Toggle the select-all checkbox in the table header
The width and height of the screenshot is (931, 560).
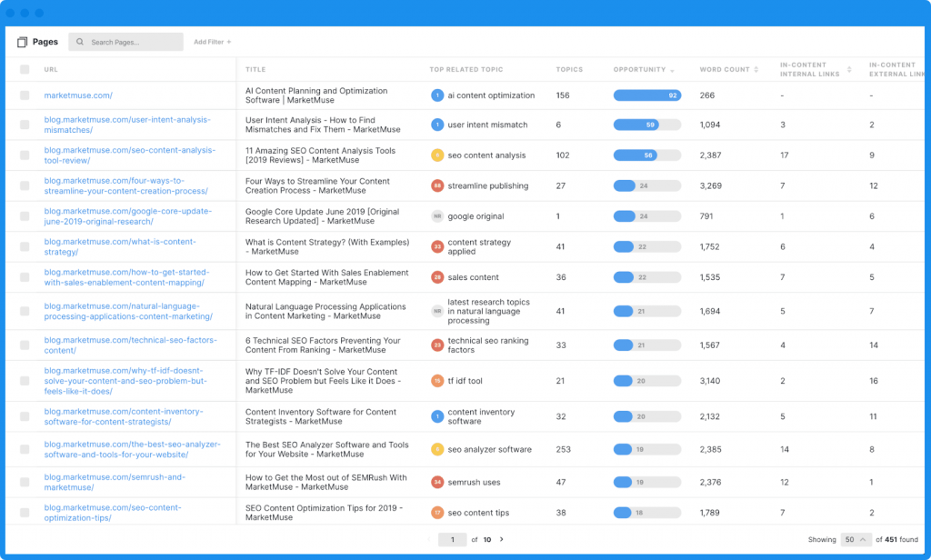(x=25, y=69)
